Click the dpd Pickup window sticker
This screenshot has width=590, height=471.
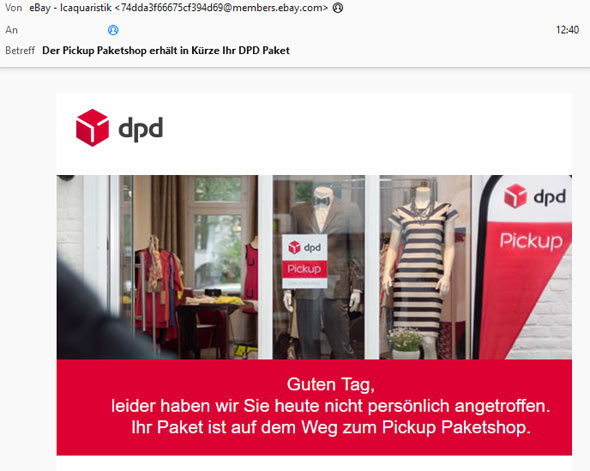tap(304, 261)
